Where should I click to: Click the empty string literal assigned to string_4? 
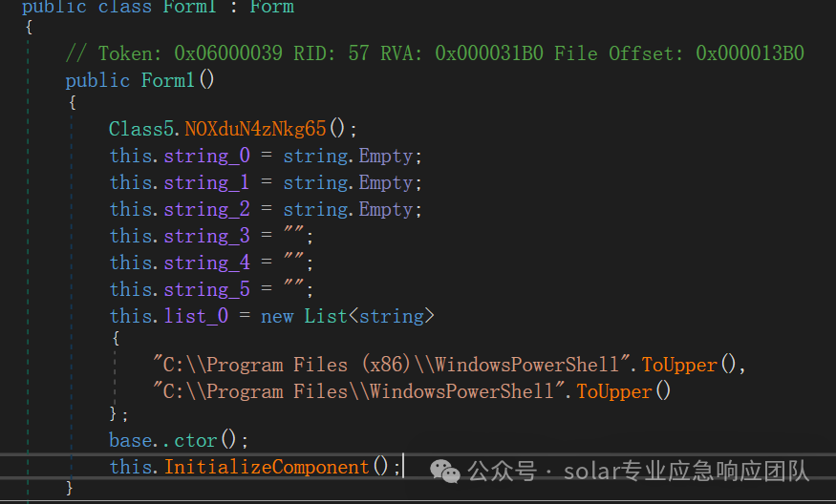[x=293, y=259]
